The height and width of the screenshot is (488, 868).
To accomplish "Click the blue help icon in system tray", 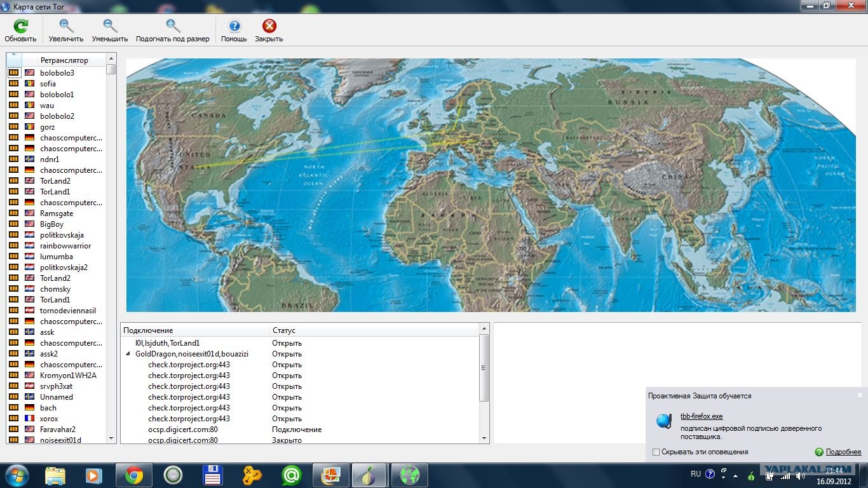I will click(710, 474).
